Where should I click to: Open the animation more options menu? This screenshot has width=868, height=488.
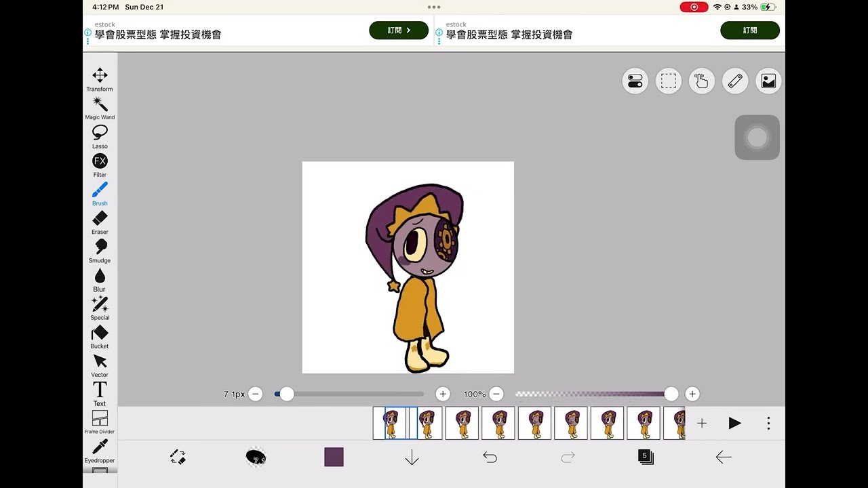click(x=768, y=423)
